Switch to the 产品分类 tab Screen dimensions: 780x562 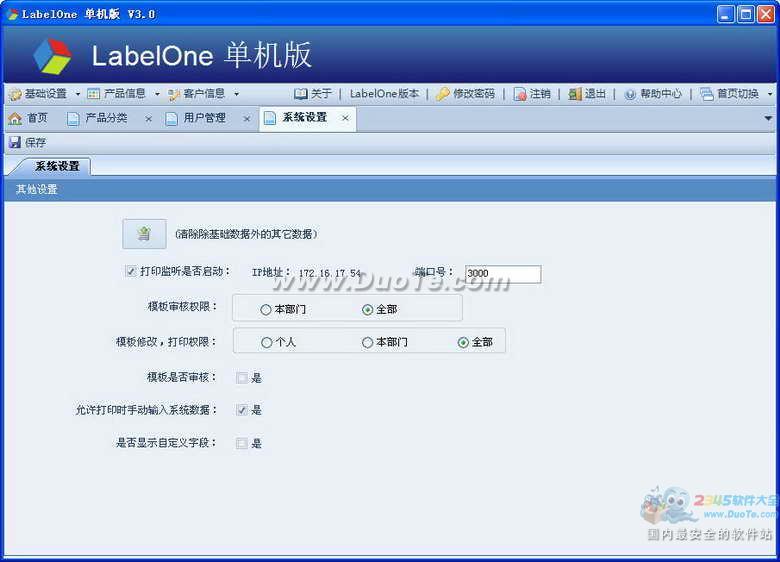pos(106,118)
